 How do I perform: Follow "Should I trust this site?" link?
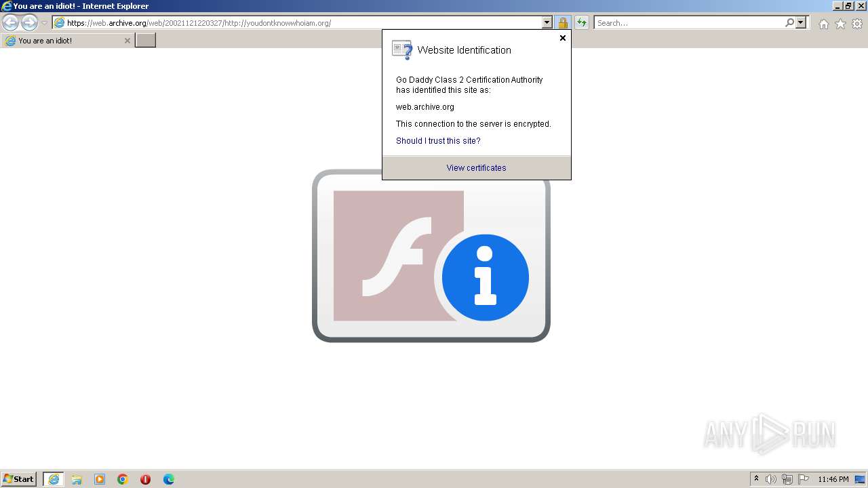(x=438, y=141)
